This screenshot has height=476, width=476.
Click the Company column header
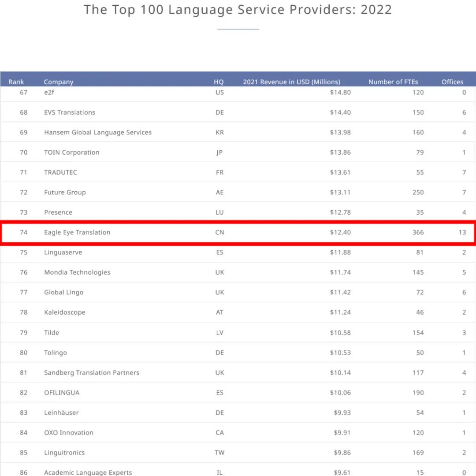point(59,82)
